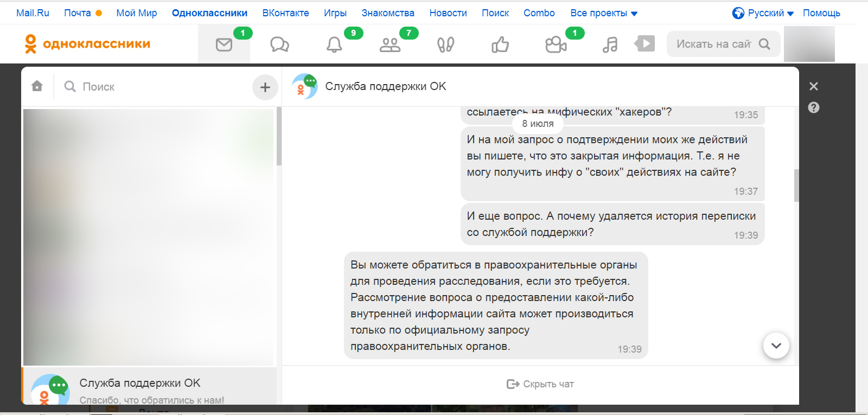Jump to latest message with the down arrow
This screenshot has width=868, height=415.
[776, 346]
